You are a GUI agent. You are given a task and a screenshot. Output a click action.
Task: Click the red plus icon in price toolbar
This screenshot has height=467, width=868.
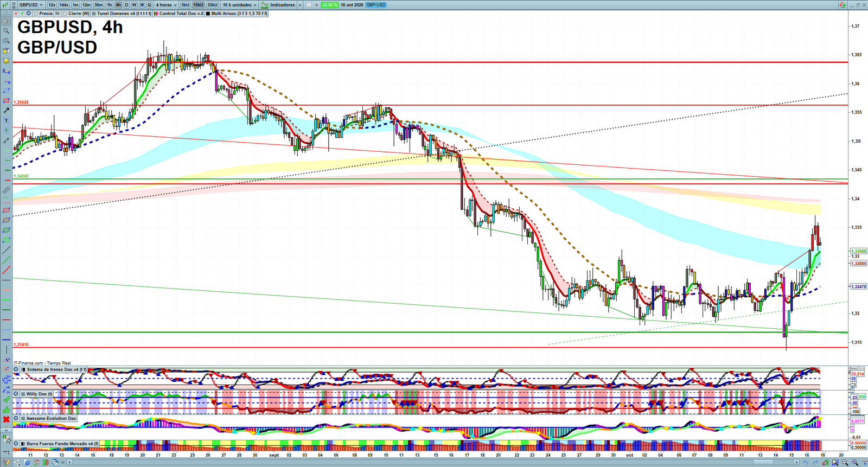(x=16, y=14)
